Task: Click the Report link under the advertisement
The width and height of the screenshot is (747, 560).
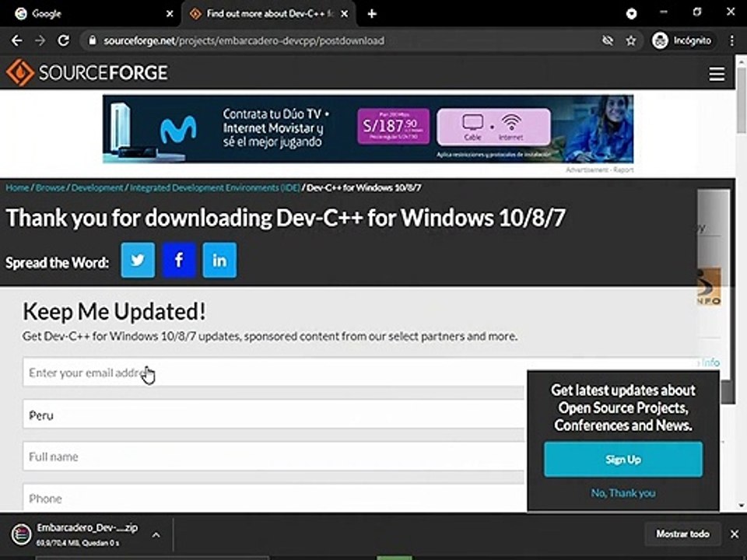Action: tap(623, 170)
